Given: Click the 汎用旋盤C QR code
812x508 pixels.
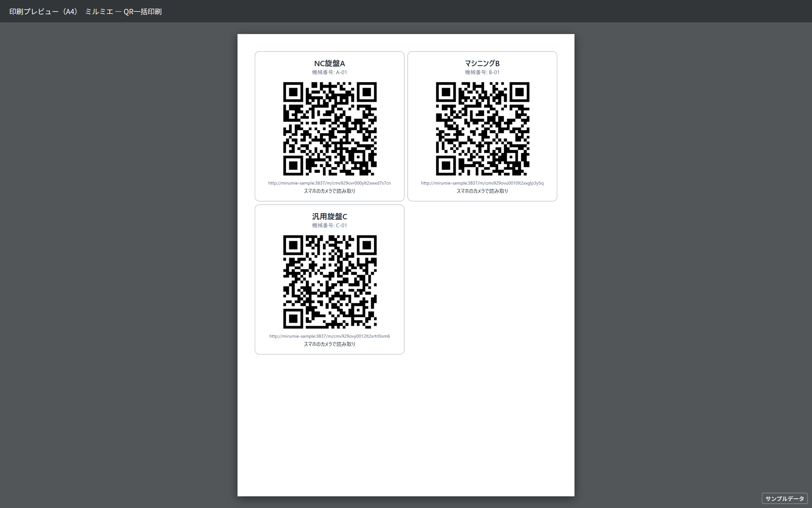Looking at the screenshot, I should [x=330, y=282].
